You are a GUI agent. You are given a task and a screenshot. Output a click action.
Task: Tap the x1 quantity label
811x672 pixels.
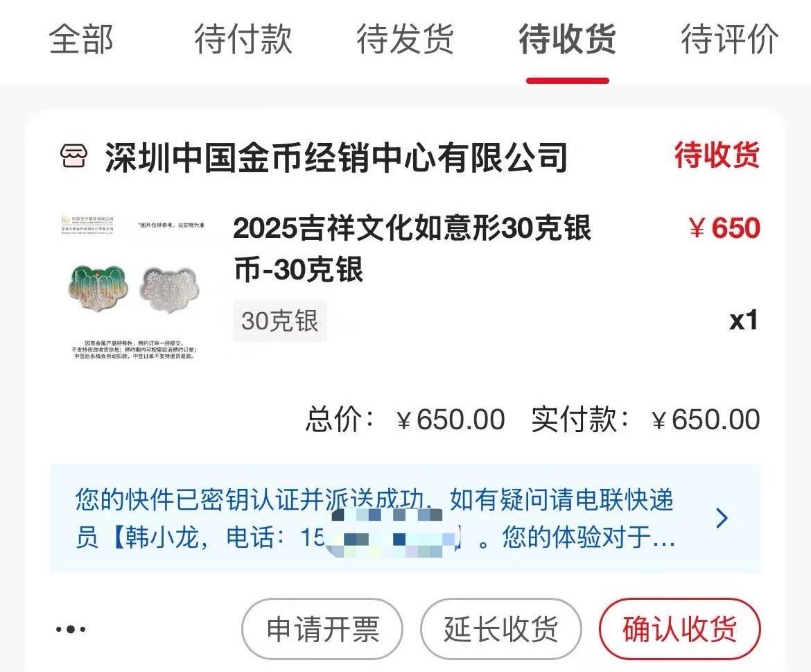tap(744, 320)
